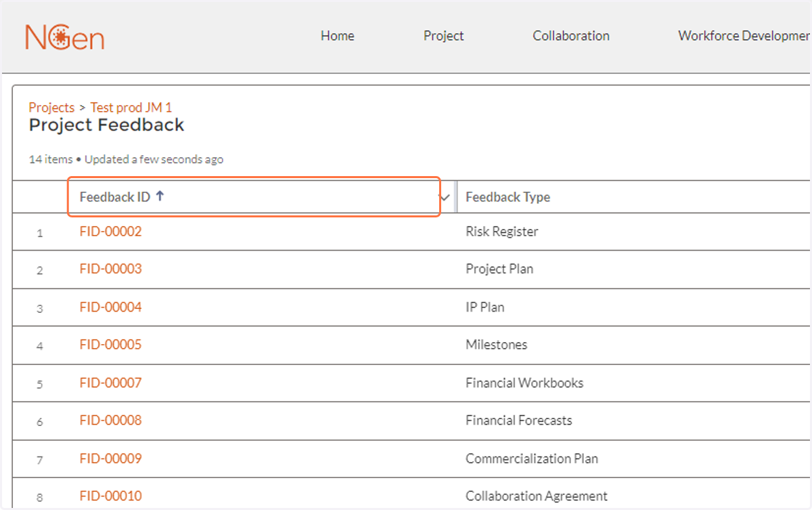Open record FID-00002
The image size is (812, 510).
110,232
